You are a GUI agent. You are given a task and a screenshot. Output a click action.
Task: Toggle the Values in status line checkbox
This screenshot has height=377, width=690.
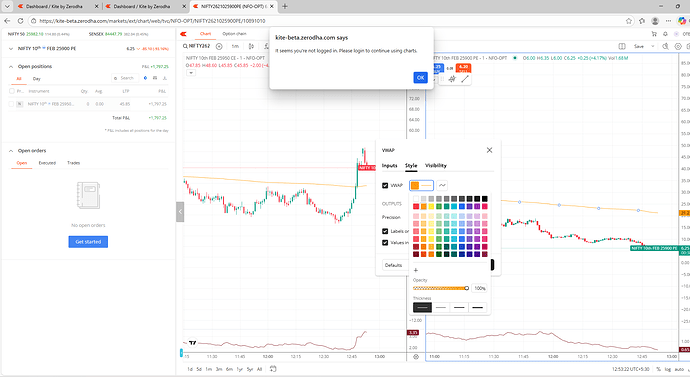tap(385, 242)
